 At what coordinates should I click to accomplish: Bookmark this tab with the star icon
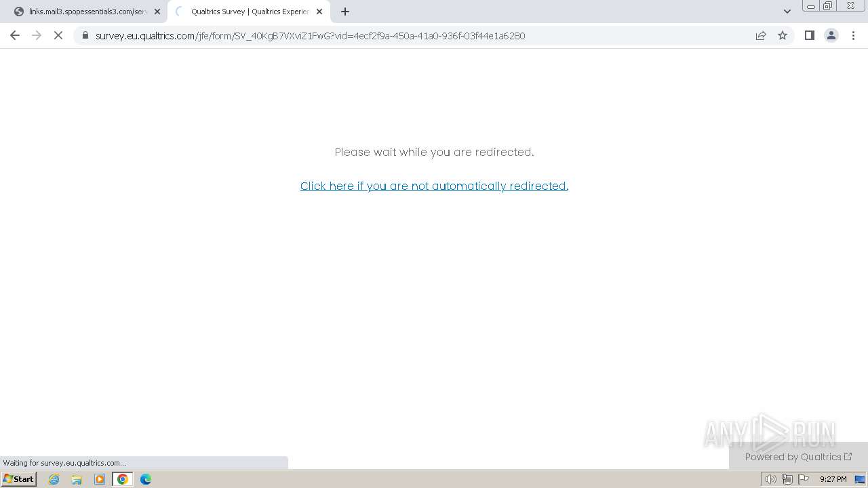(x=783, y=35)
